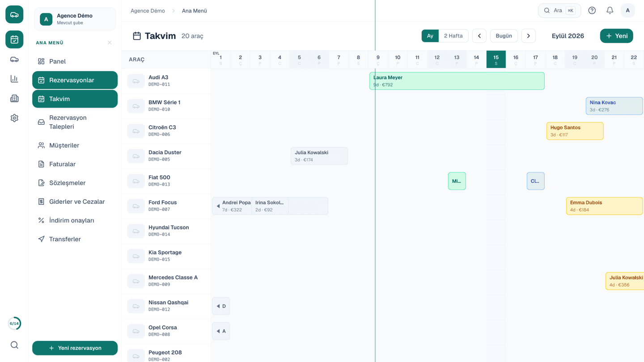Open the Nissan Qashqai clipped booking D
Viewport: 644px width, 362px height.
[x=221, y=306]
